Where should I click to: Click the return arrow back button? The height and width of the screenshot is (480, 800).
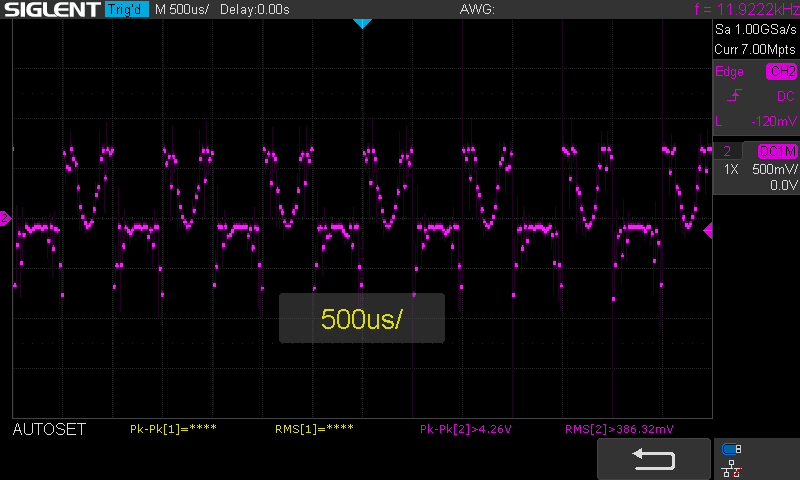click(x=654, y=459)
